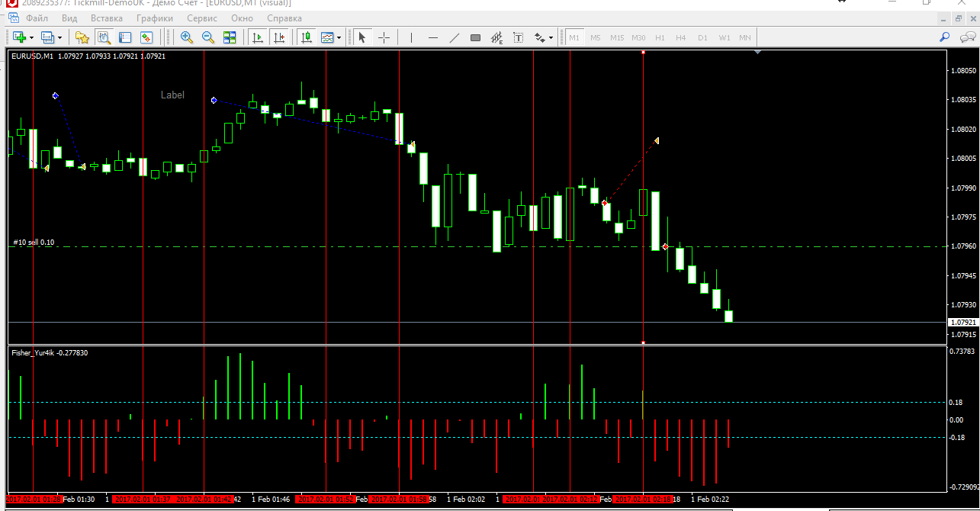Select the horizontal line drawing tool
The height and width of the screenshot is (511, 980).
point(433,37)
